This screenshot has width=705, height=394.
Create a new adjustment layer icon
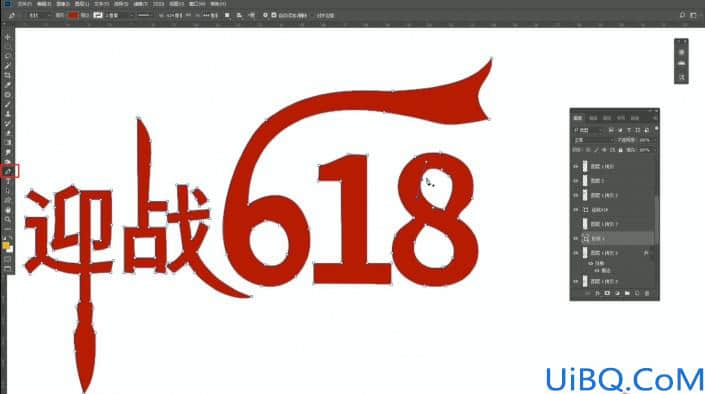[617, 293]
